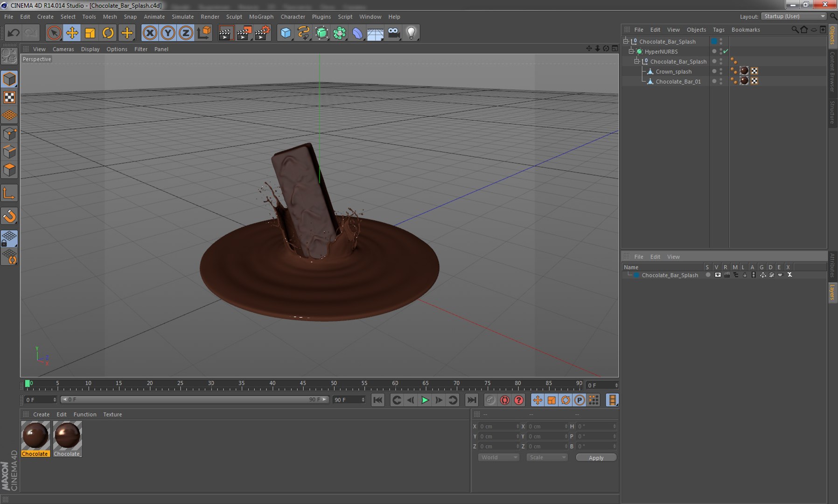
Task: Collapse the HyperNURBS tree node
Action: [631, 51]
